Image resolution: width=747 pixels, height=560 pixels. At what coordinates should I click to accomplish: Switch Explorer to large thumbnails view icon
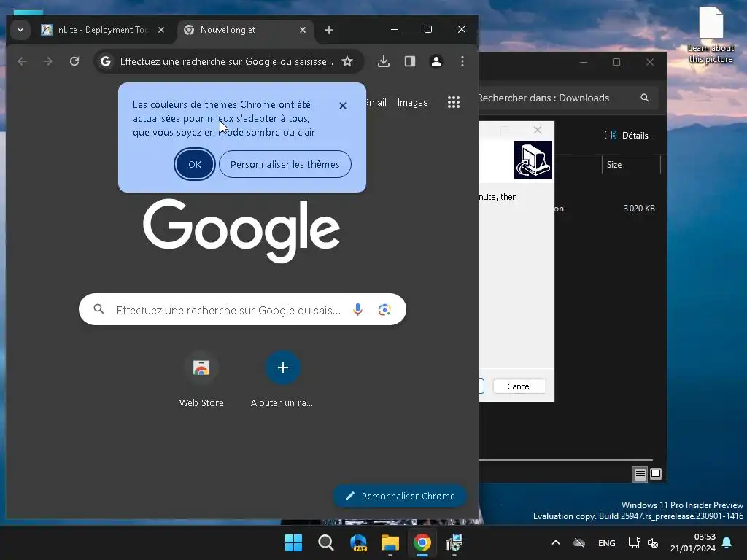pyautogui.click(x=656, y=474)
